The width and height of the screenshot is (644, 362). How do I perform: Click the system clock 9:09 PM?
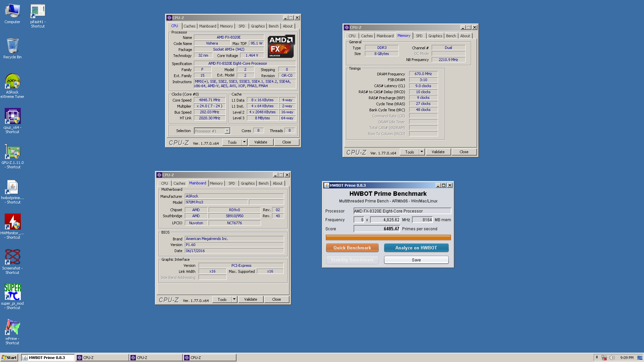pos(627,358)
